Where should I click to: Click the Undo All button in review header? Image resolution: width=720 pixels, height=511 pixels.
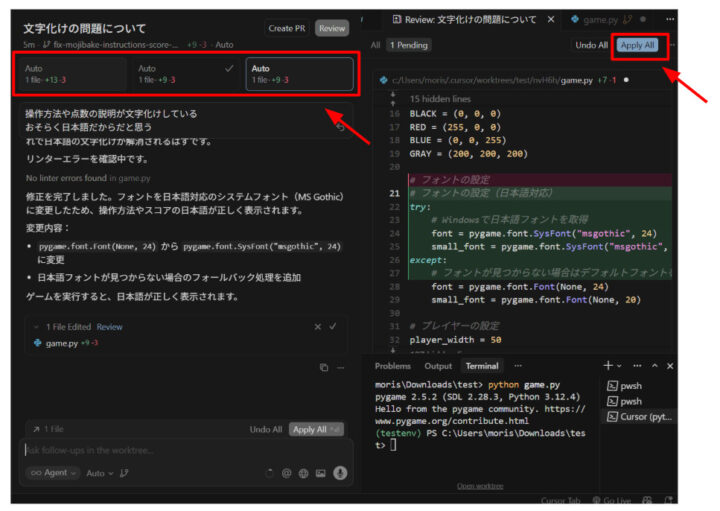[x=591, y=45]
